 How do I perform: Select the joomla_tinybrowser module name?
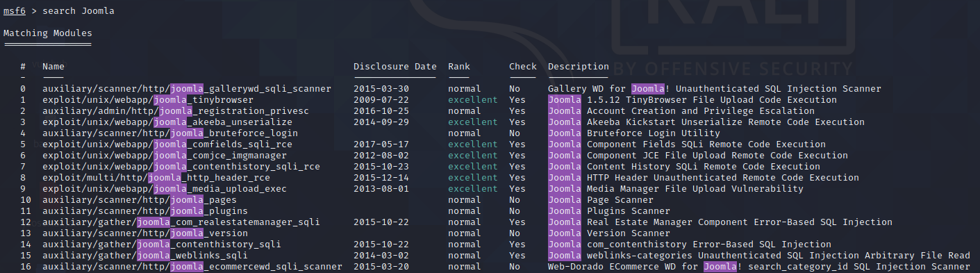point(148,100)
